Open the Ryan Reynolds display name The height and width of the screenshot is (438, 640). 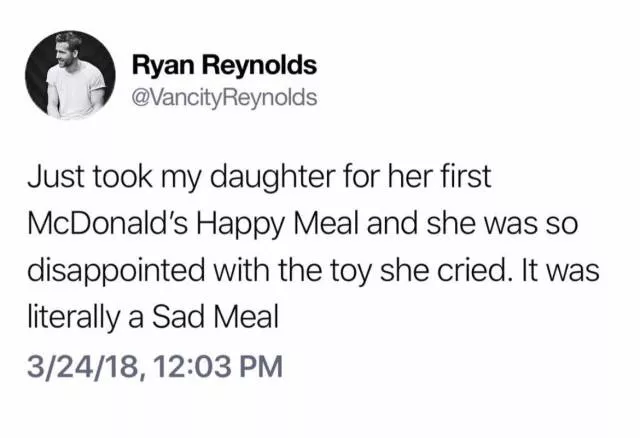224,66
